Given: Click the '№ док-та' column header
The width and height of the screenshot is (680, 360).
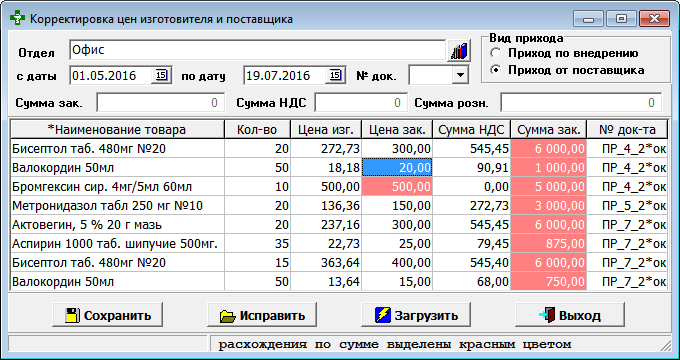Looking at the screenshot, I should (x=627, y=129).
